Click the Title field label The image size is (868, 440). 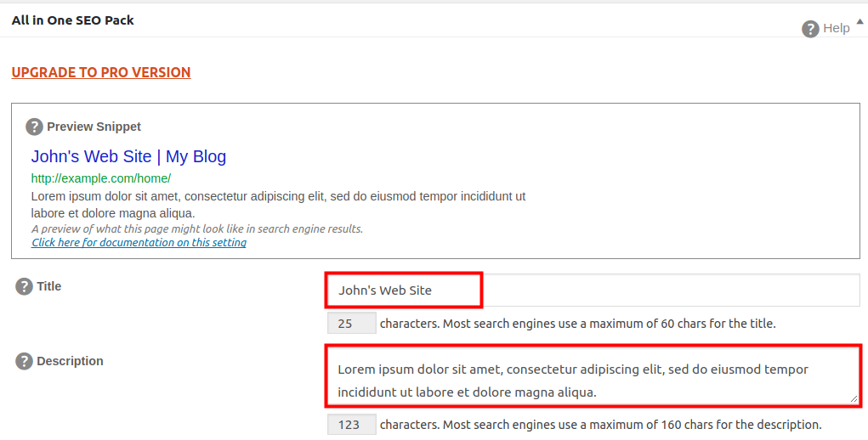click(49, 286)
